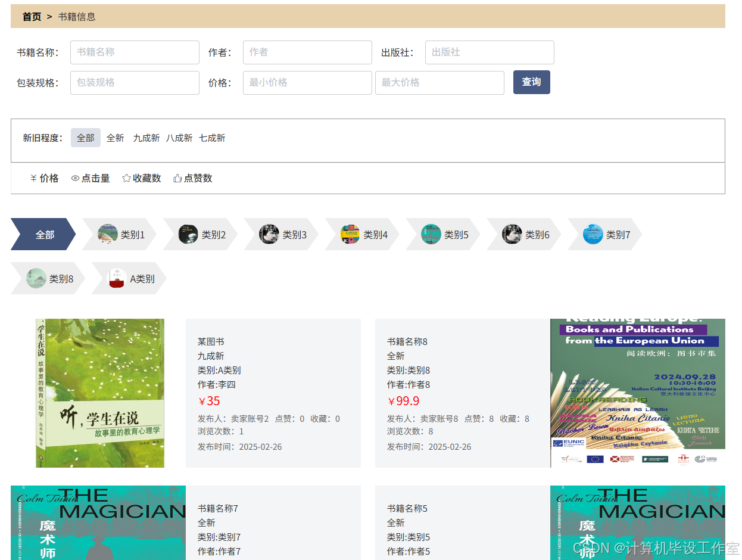Filter by 九成新 condition
This screenshot has width=742, height=560.
pos(146,138)
